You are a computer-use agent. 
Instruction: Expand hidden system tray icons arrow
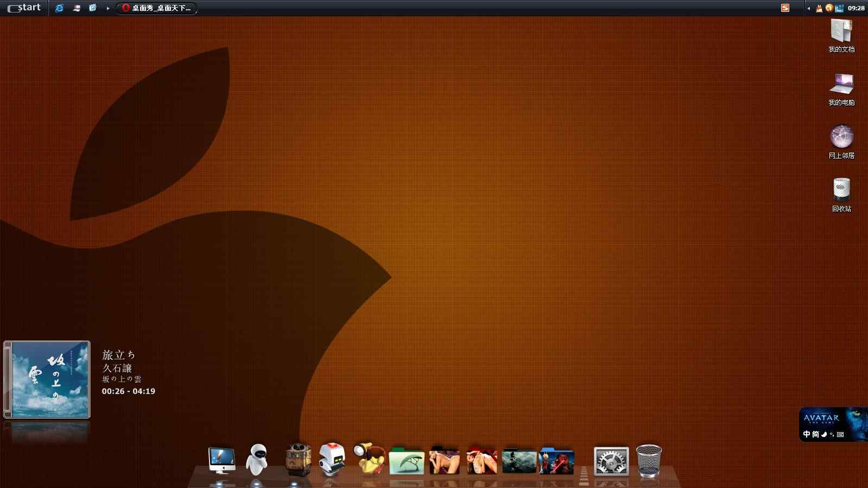[x=808, y=8]
